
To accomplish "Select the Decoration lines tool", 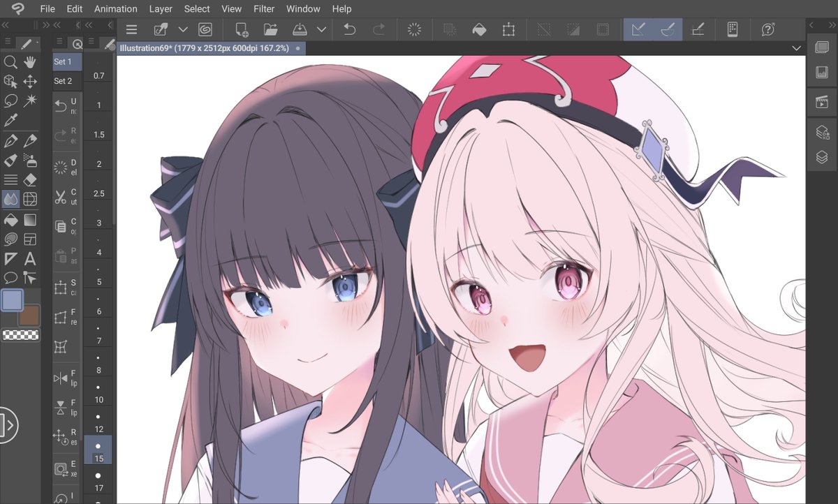I will (10, 180).
